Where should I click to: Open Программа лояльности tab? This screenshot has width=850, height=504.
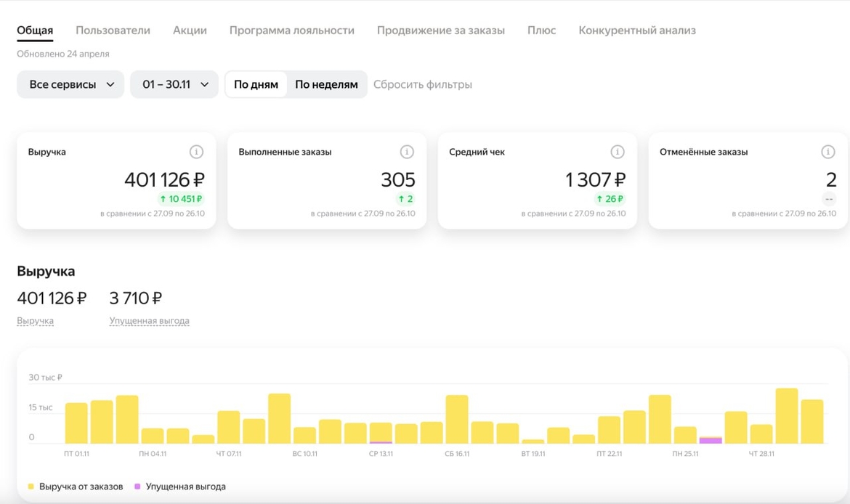291,31
